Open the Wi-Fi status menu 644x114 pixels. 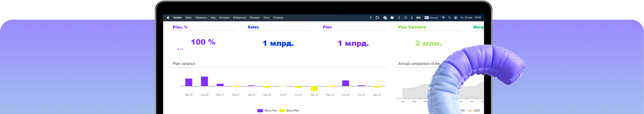[x=443, y=18]
